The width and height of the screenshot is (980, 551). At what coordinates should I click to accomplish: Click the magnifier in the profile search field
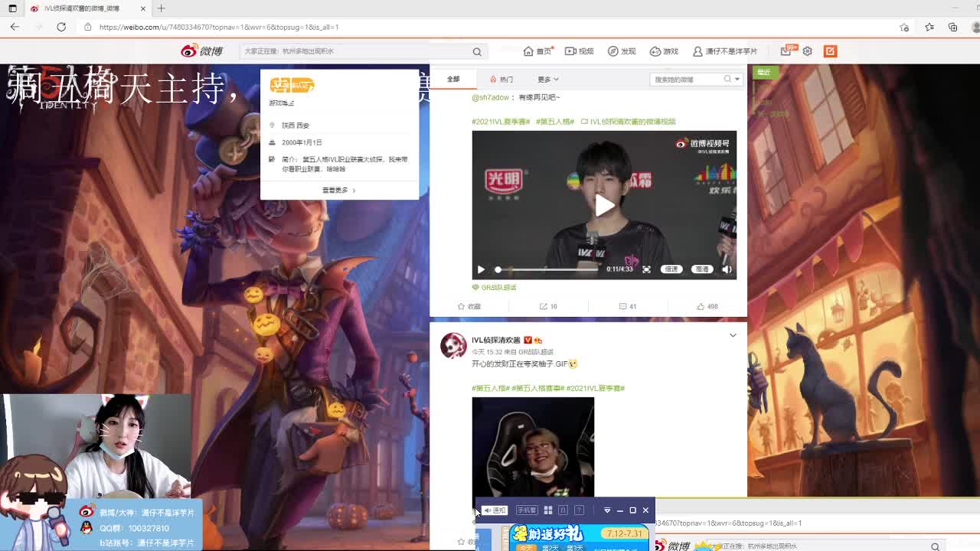(x=727, y=79)
